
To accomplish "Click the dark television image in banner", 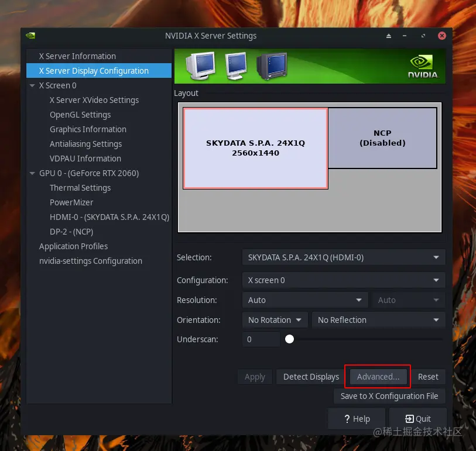I will tap(272, 66).
